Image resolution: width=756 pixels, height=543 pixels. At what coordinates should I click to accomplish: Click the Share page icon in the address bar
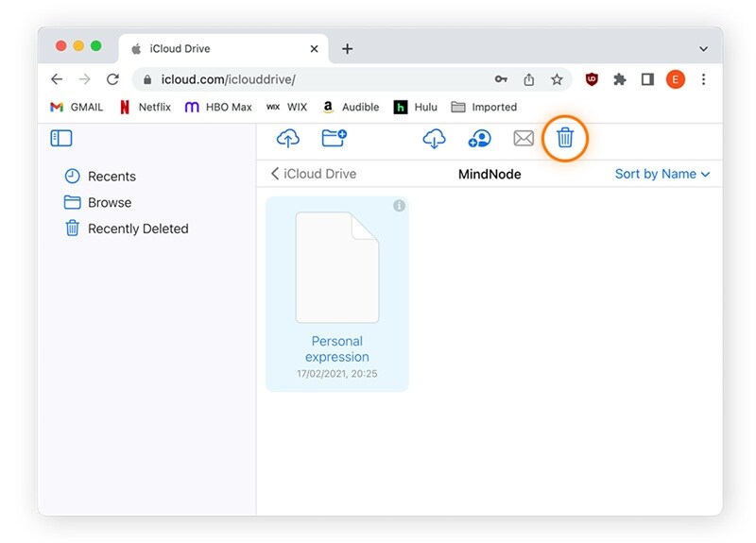coord(529,79)
